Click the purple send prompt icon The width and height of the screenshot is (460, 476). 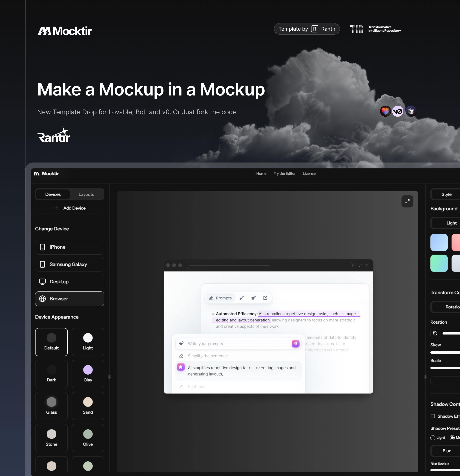click(295, 343)
